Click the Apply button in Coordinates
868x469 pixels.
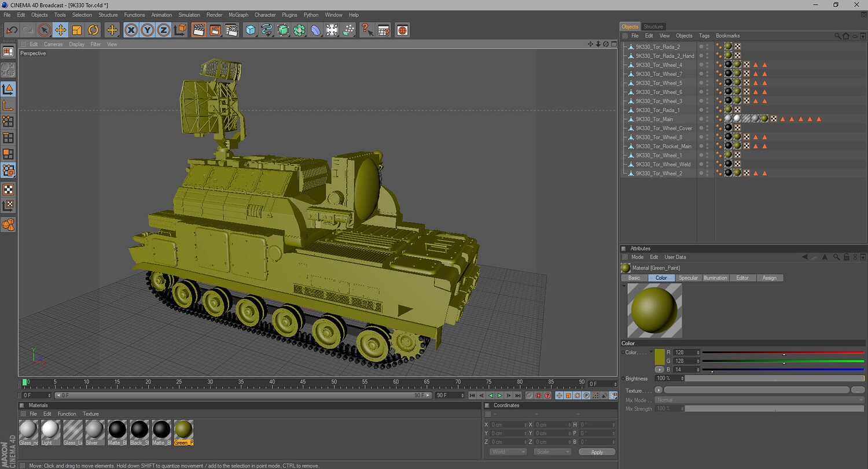pyautogui.click(x=597, y=452)
